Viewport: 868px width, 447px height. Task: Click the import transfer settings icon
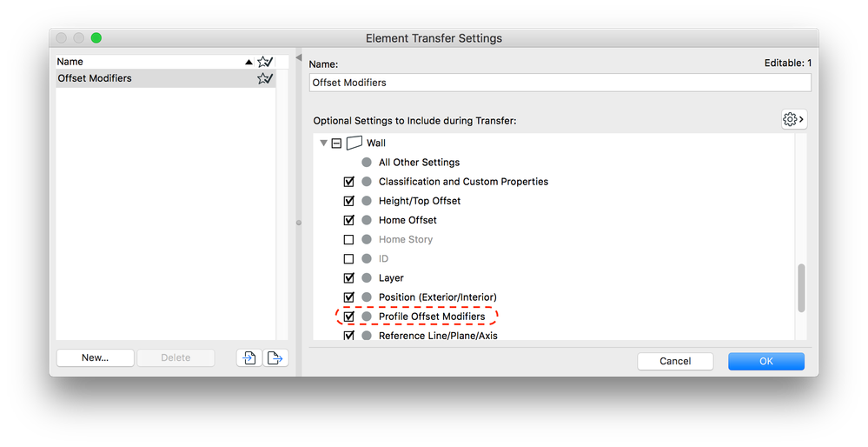click(x=249, y=357)
